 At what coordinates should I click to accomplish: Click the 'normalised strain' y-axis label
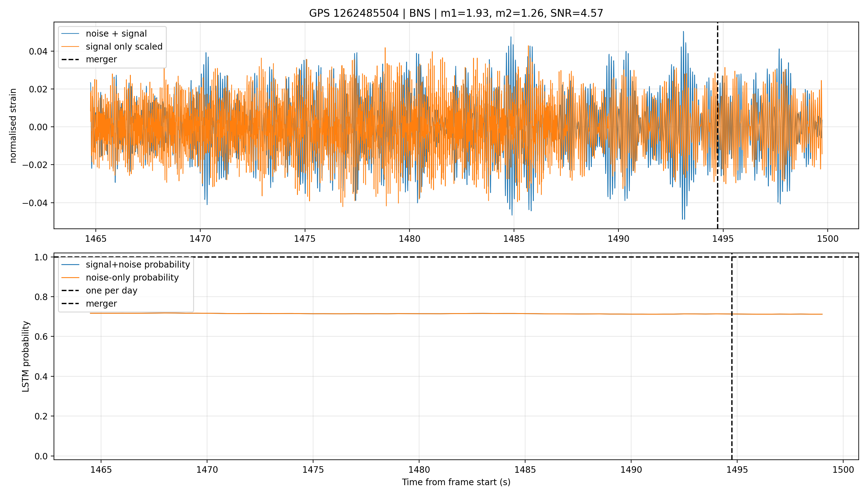tap(13, 126)
